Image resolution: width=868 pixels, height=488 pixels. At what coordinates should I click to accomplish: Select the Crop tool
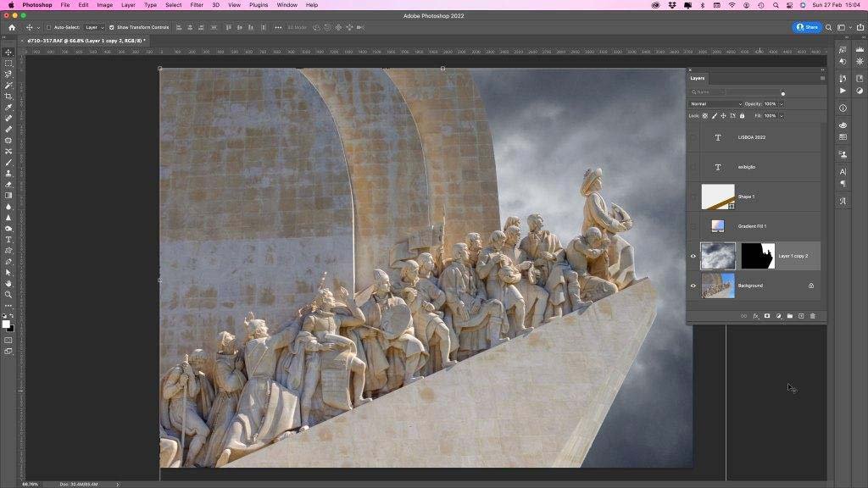tap(8, 97)
